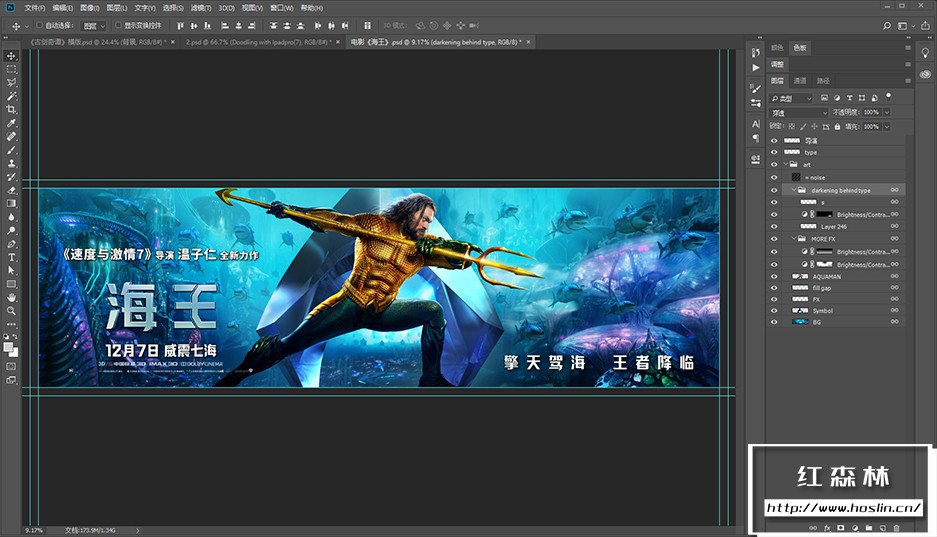Hide the Layer 246 via eye icon

point(774,226)
